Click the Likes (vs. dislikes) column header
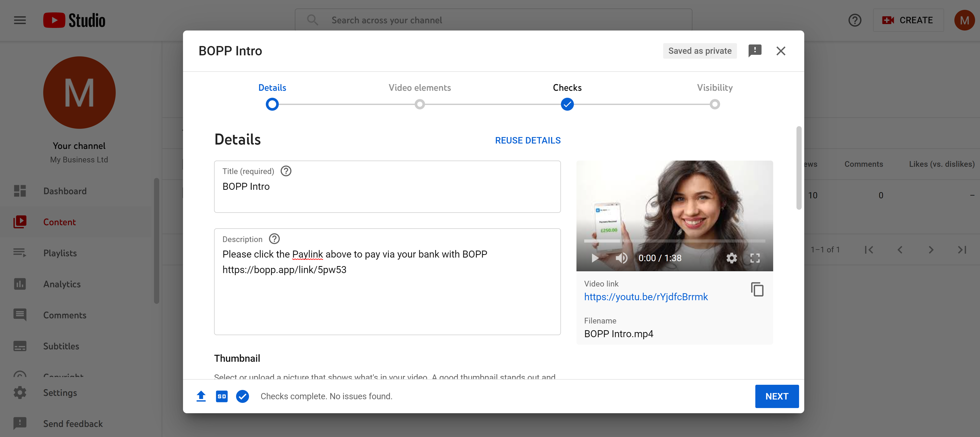Image resolution: width=980 pixels, height=437 pixels. tap(942, 164)
